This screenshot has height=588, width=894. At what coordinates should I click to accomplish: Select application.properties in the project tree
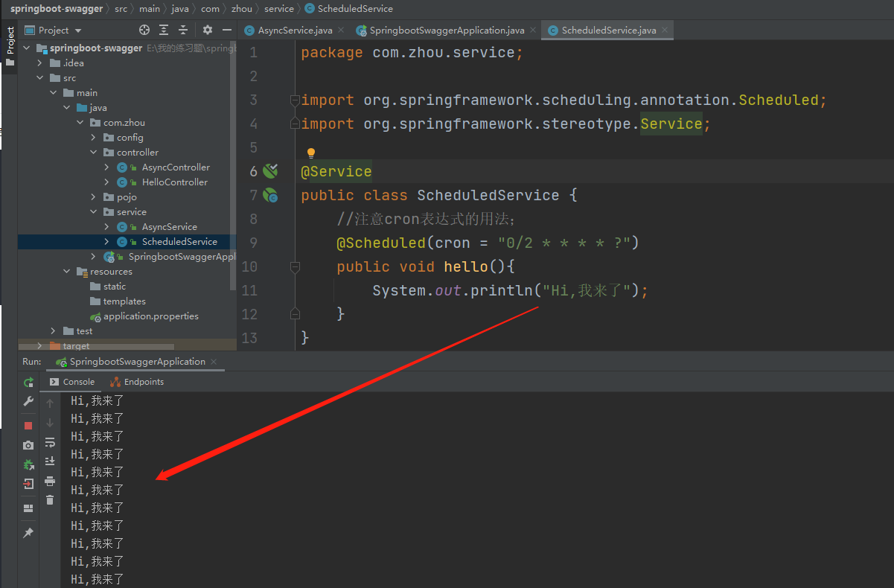tap(151, 316)
